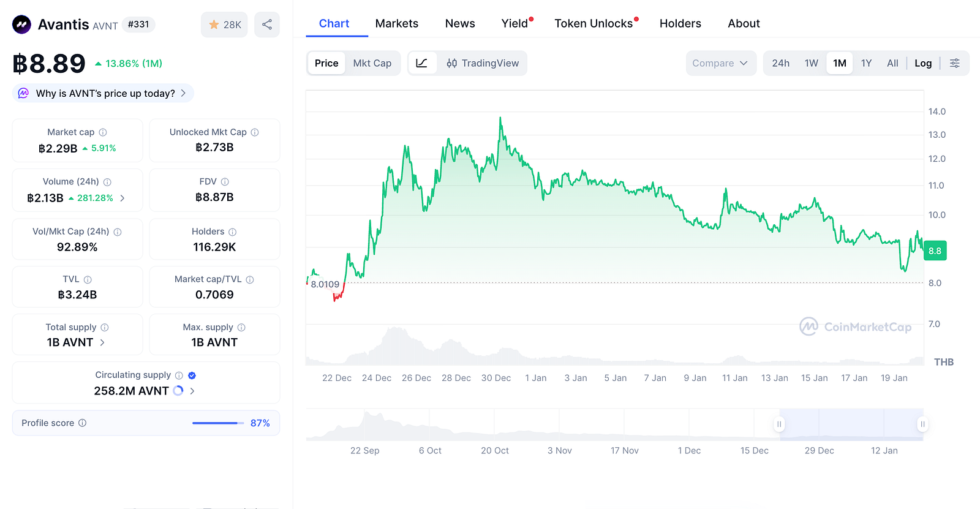Add Avantis to watchlist with star button

[224, 25]
